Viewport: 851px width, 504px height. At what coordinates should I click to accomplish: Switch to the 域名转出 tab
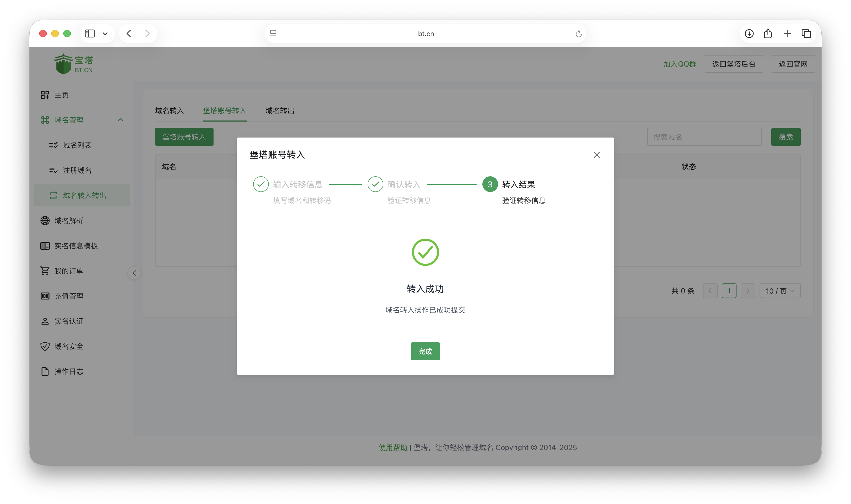click(x=280, y=111)
